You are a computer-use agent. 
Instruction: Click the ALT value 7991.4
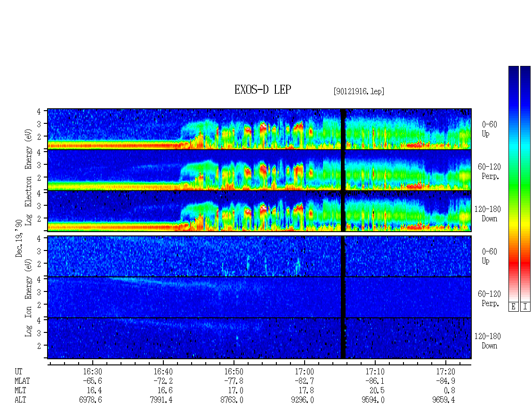coord(161,400)
